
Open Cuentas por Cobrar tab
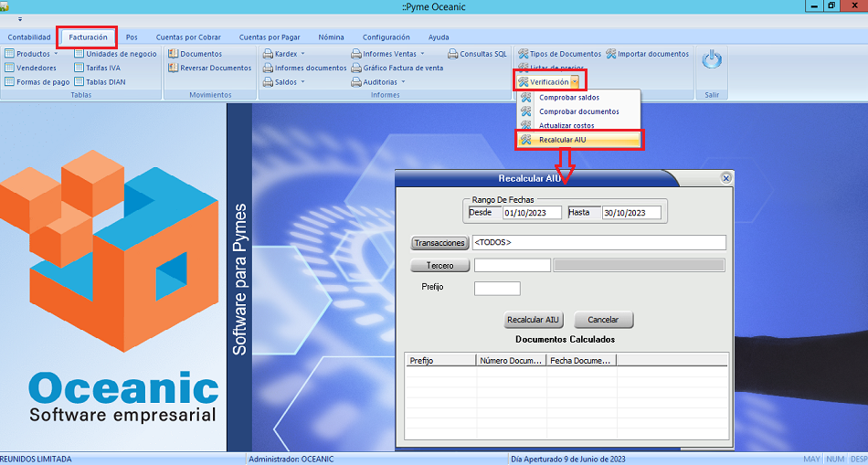point(188,37)
